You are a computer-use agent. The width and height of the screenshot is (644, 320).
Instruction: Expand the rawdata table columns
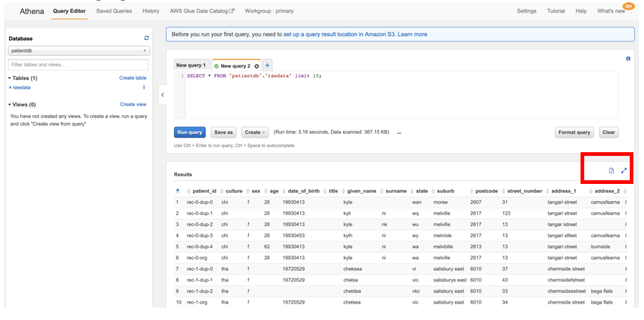tap(11, 87)
